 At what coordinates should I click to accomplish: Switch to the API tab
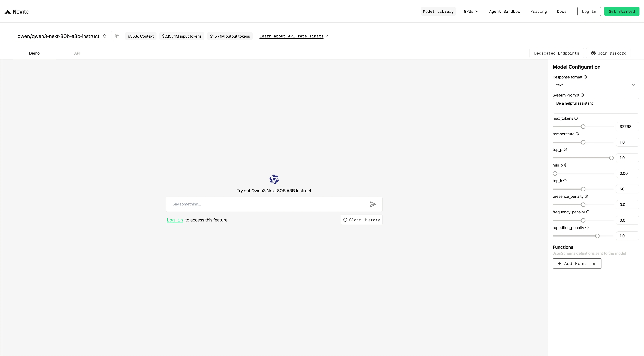click(77, 53)
